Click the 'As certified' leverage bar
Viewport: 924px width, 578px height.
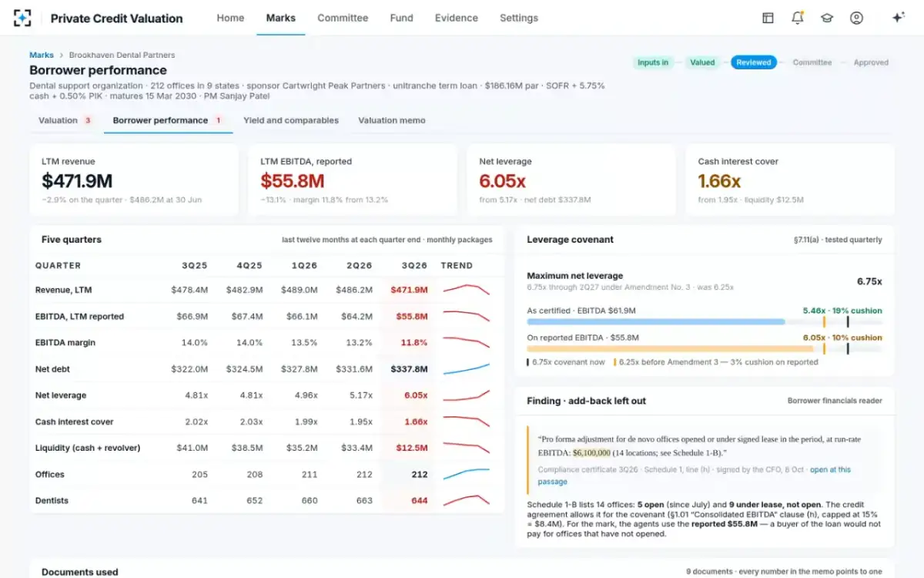point(705,322)
